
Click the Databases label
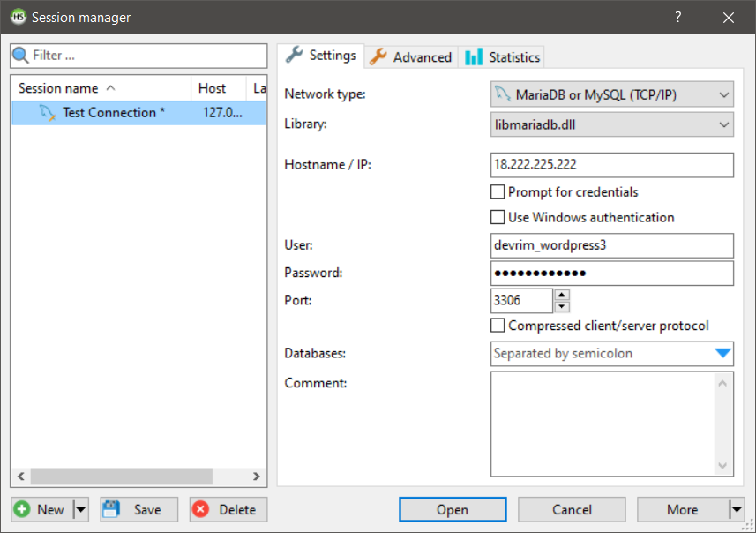[315, 354]
